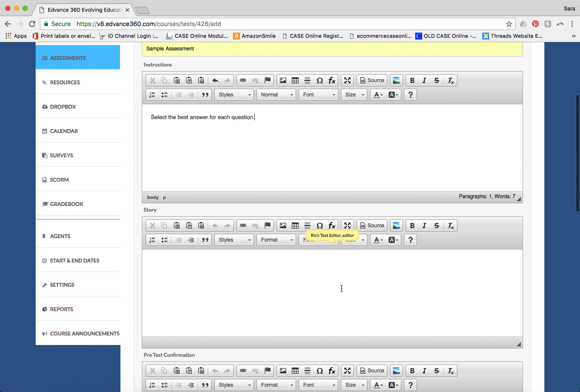Click the Link icon in the Story editor
The image size is (580, 392).
[x=243, y=226]
